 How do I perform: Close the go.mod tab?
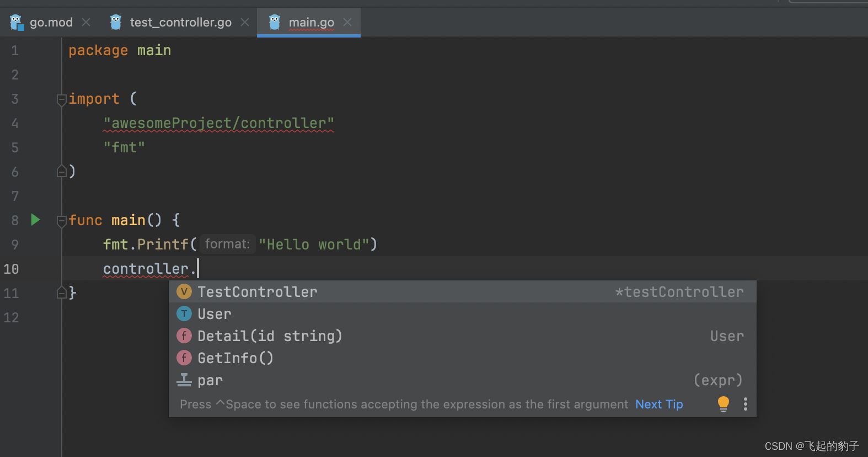pos(86,22)
